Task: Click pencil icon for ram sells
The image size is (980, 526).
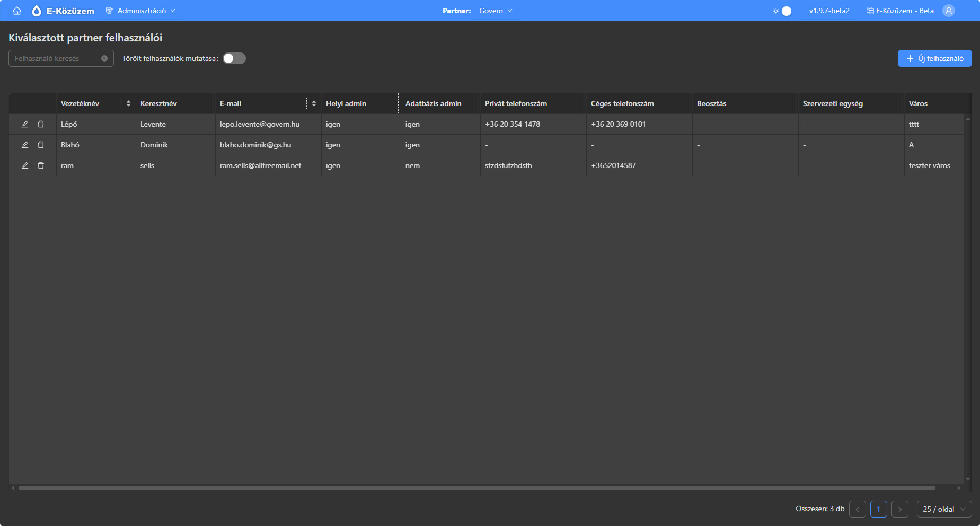Action: pyautogui.click(x=25, y=165)
